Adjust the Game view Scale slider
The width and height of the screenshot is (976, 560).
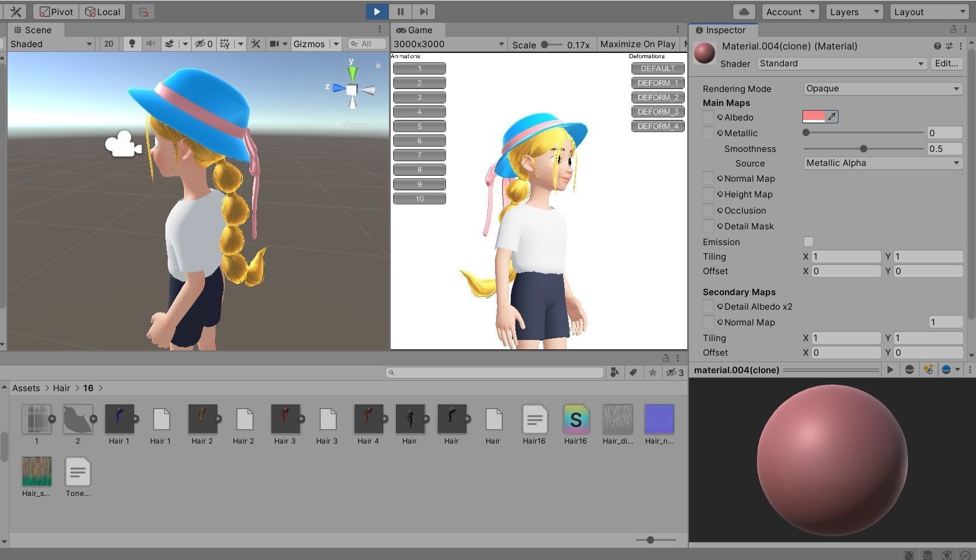click(552, 44)
